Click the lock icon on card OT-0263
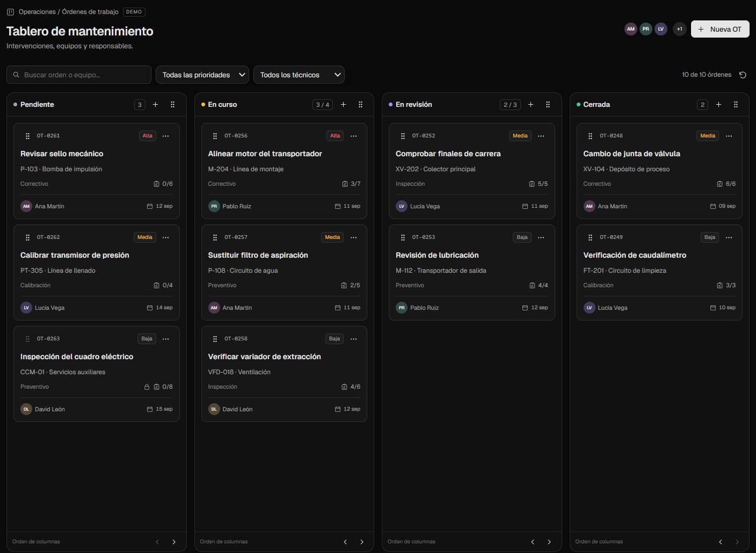The height and width of the screenshot is (553, 756). 147,387
